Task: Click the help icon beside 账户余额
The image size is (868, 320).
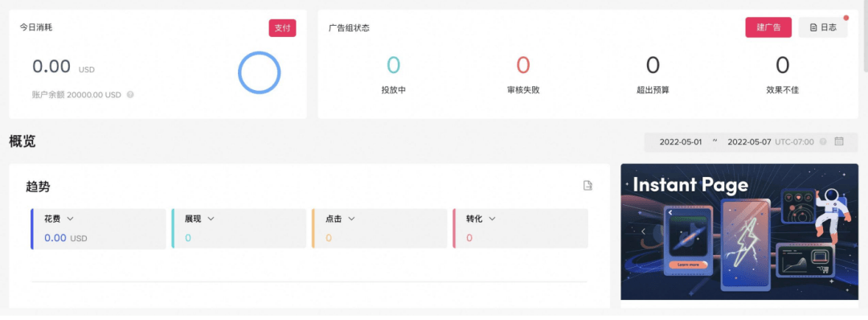Action: [x=130, y=95]
